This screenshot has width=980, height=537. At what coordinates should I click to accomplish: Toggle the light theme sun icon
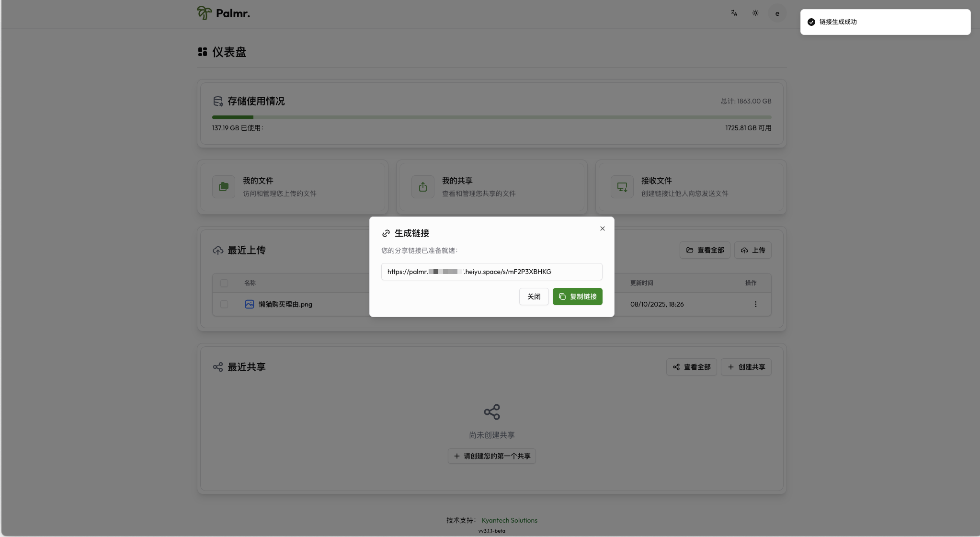[755, 13]
